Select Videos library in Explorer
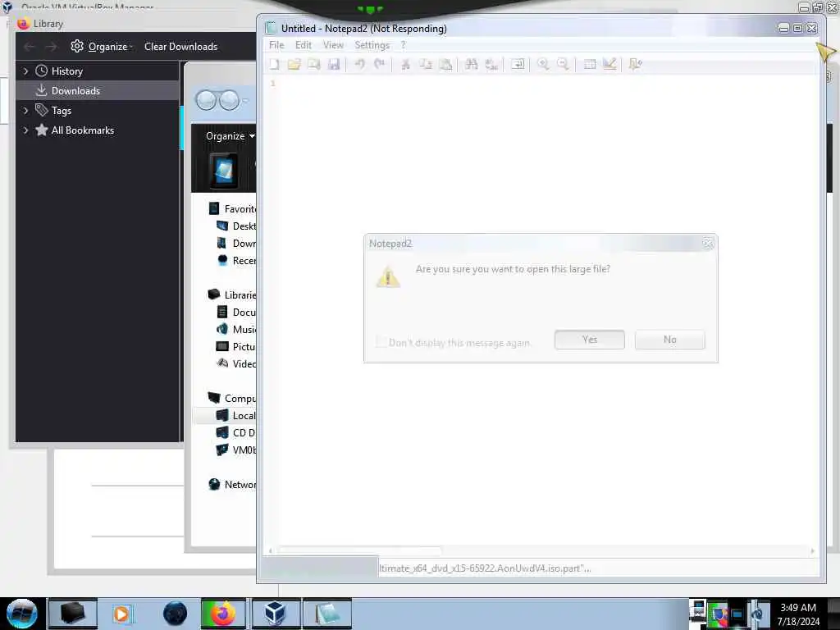840x630 pixels. 235,363
